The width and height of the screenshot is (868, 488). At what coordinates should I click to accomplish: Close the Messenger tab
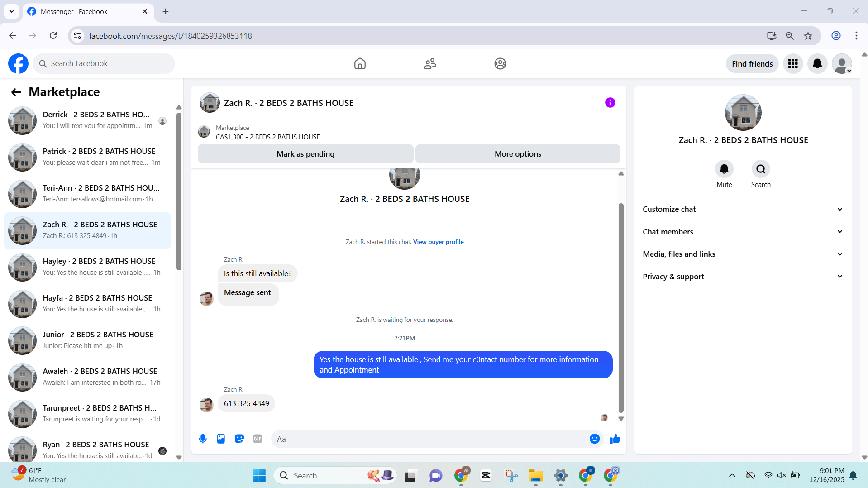click(145, 11)
